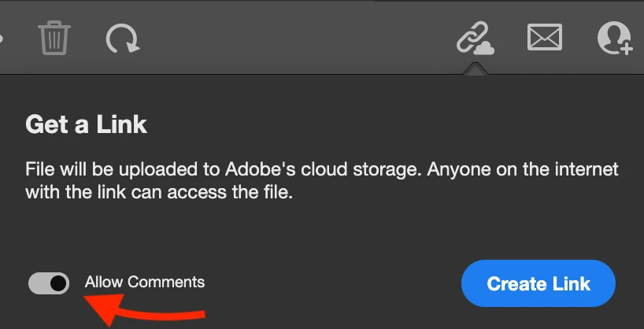
Task: Click the Get a Link heading
Action: [87, 124]
